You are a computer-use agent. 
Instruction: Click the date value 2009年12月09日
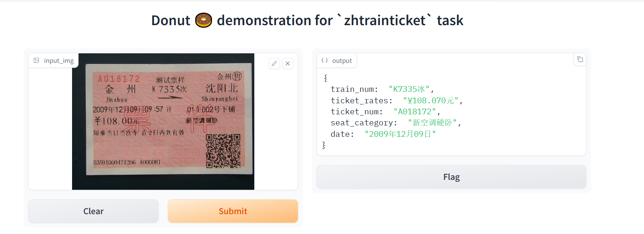[x=400, y=134]
